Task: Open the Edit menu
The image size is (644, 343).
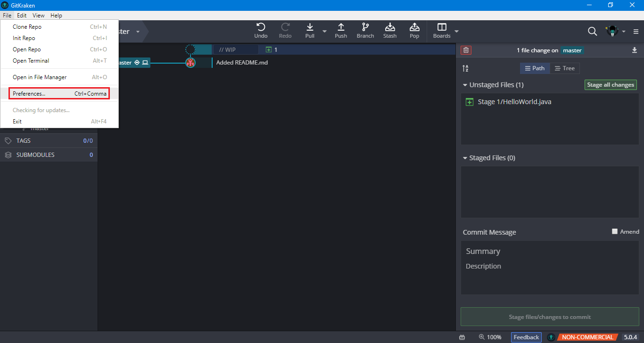Action: 22,16
